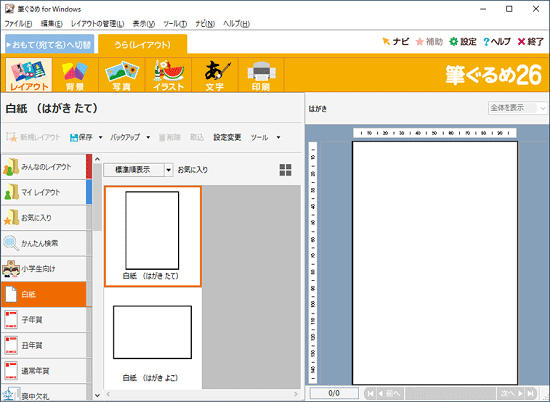Switch to おもて(宛て名)へ切替 tab

49,44
